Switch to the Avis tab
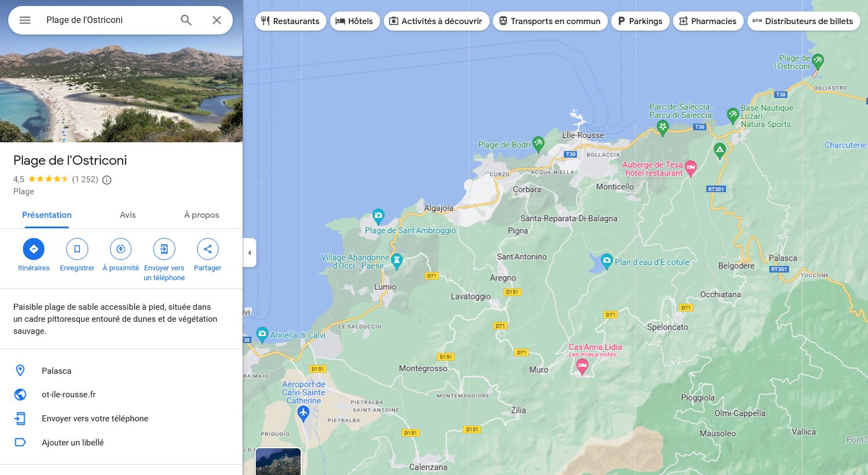Screen dimensions: 868x475 (128, 215)
